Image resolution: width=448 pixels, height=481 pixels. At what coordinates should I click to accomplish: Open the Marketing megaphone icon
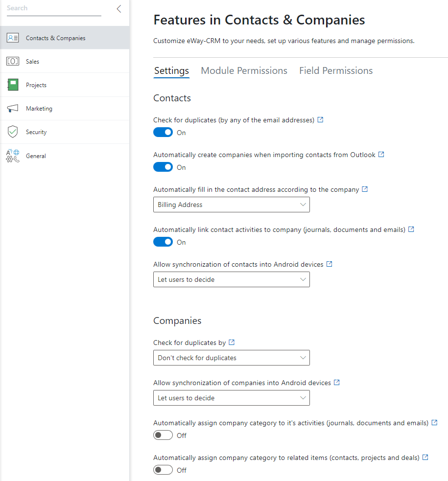coord(13,108)
